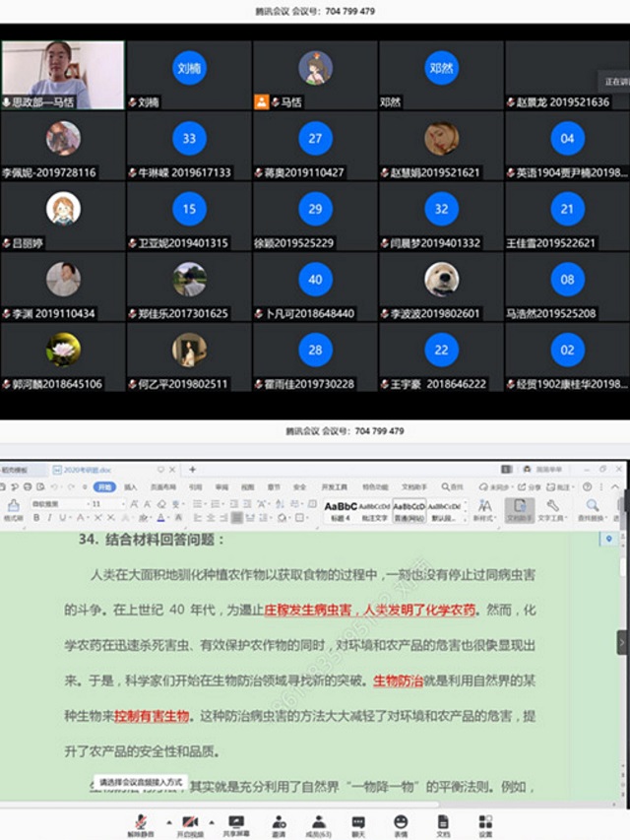Click participant tile 郭河麟2018645106
Screen dimensions: 630x840
point(63,356)
